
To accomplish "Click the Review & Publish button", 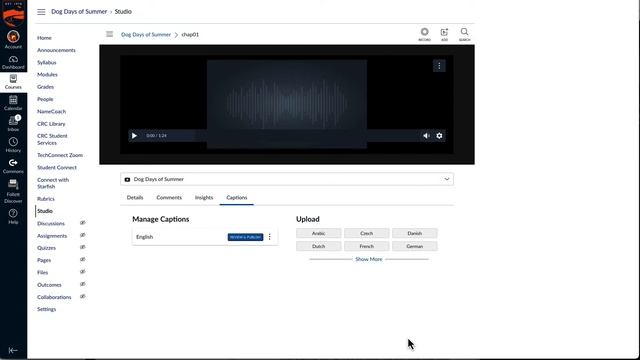I will click(245, 237).
